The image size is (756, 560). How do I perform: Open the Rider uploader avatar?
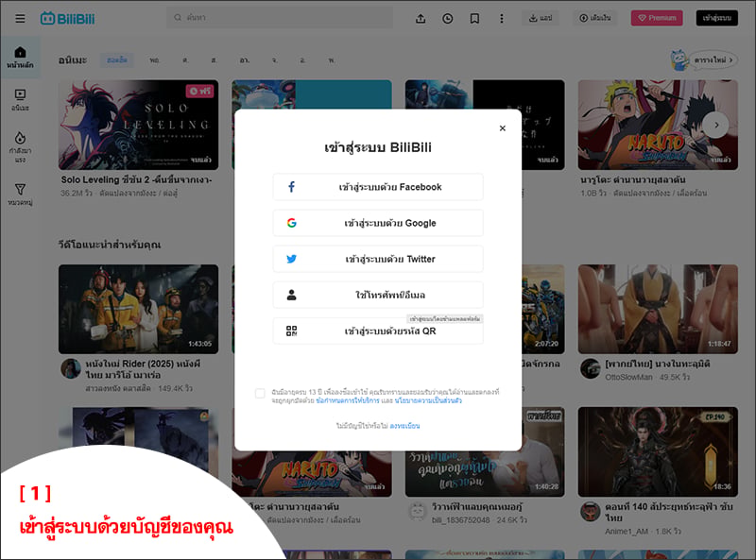pyautogui.click(x=71, y=368)
